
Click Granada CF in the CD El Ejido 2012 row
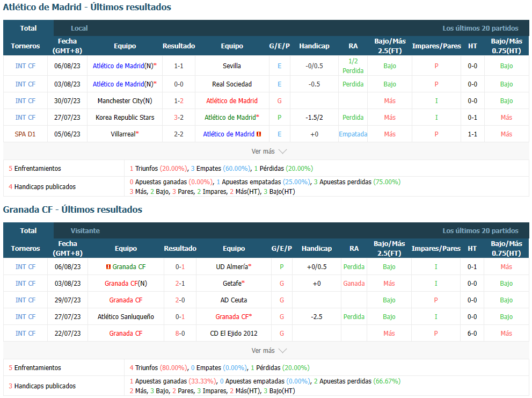(126, 334)
